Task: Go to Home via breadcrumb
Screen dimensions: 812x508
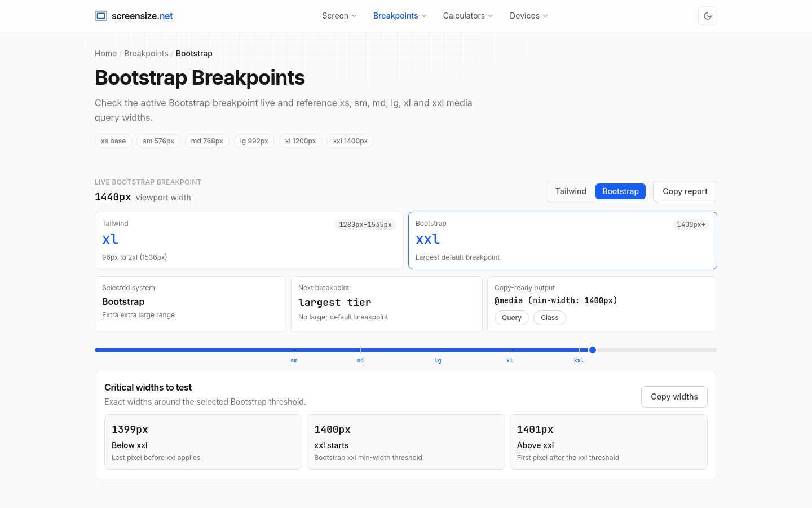Action: [x=105, y=54]
